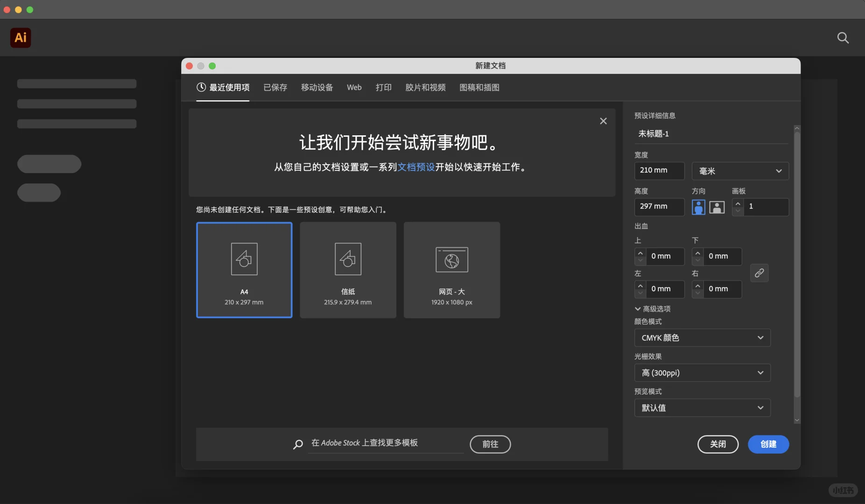Viewport: 865px width, 504px height.
Task: Toggle the bleed values link chain
Action: tap(759, 273)
